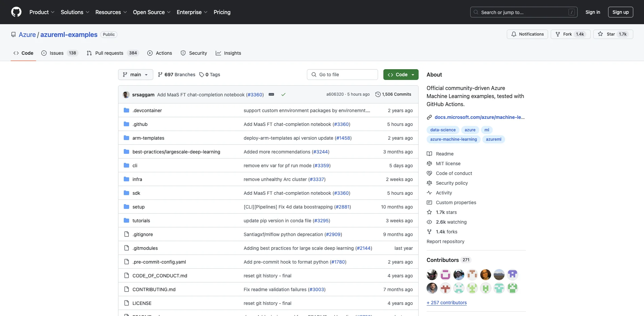Focus the Go to file input
The height and width of the screenshot is (316, 644).
(x=342, y=75)
